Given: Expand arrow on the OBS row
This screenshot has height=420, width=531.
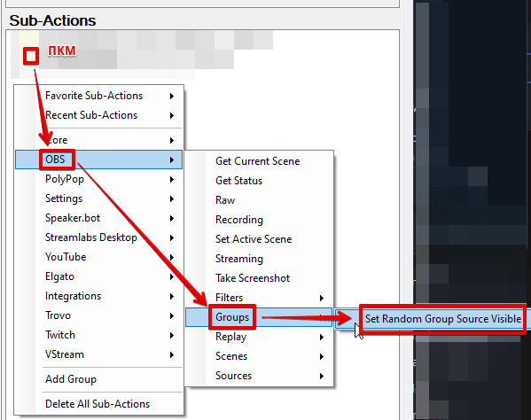Looking at the screenshot, I should 172,159.
